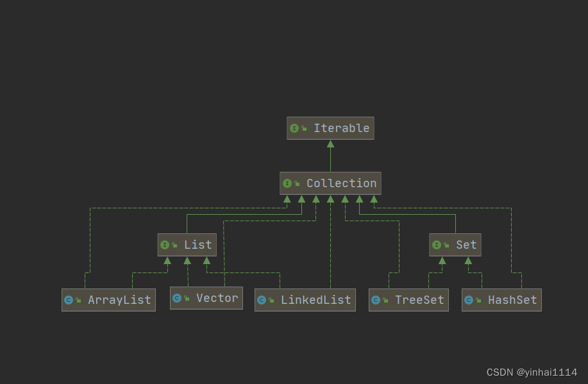Click the CSDN @yinhai1114 watermark link
This screenshot has height=384, width=588.
click(x=531, y=373)
